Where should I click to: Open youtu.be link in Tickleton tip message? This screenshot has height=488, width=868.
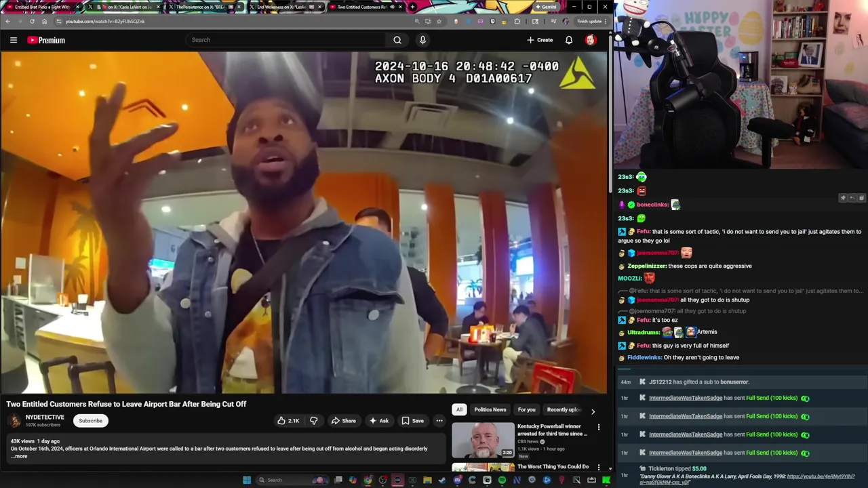pyautogui.click(x=746, y=479)
